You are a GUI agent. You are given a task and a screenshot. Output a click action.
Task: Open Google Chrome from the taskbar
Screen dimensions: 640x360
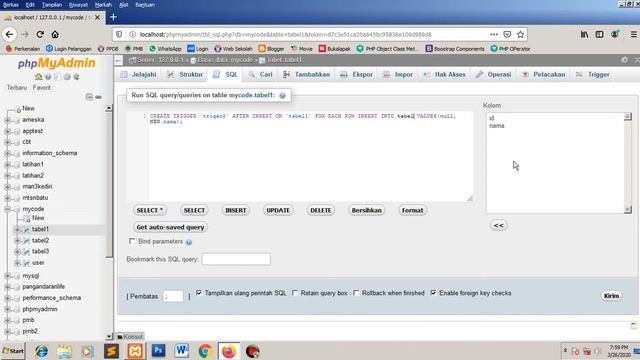(x=205, y=351)
